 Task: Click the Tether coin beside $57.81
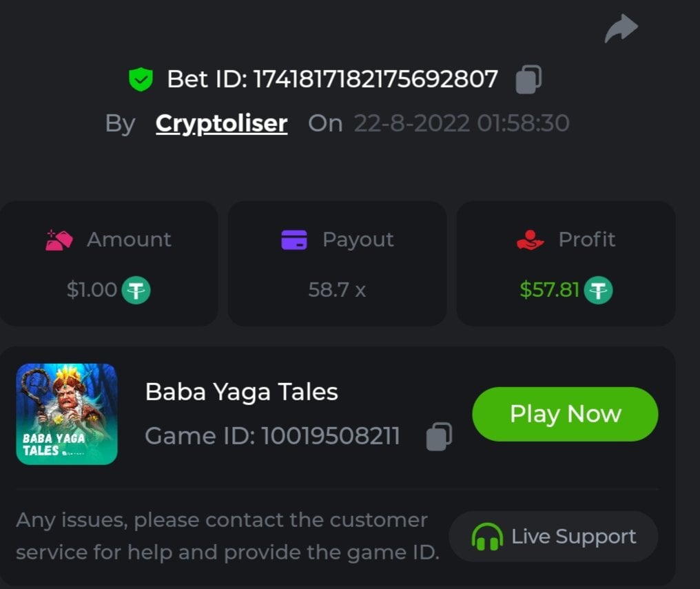pos(598,290)
